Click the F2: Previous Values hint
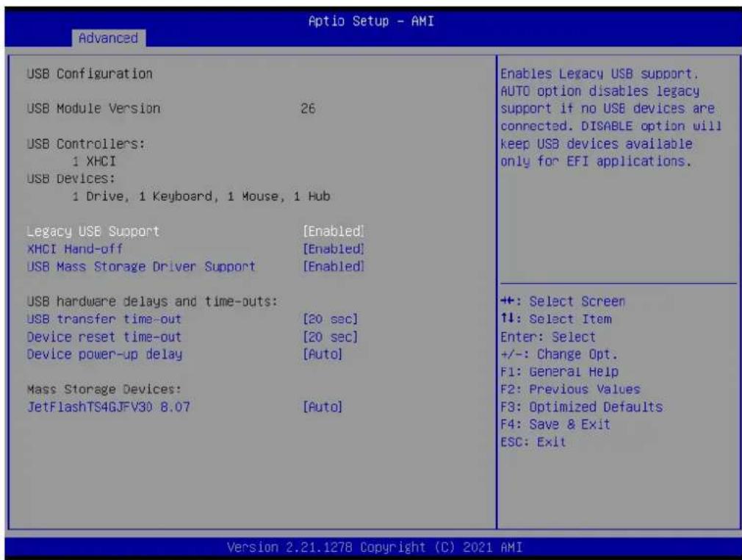Screen dimensions: 742x560 pos(570,390)
